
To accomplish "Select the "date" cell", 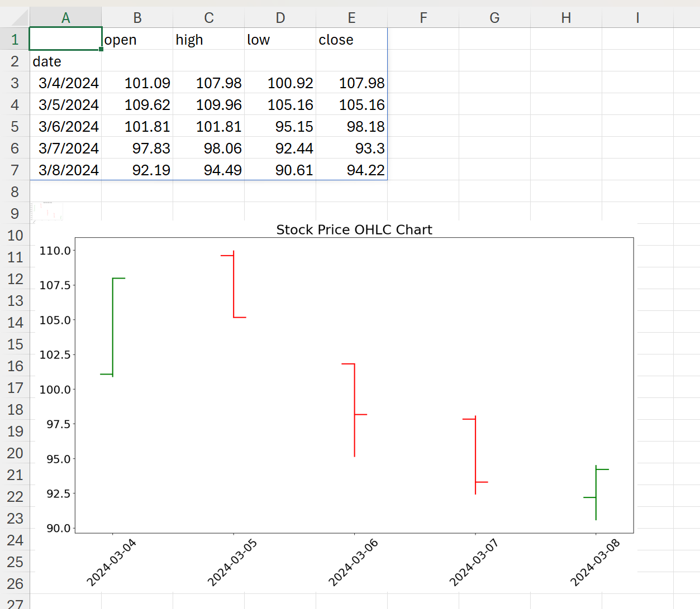I will (x=65, y=61).
